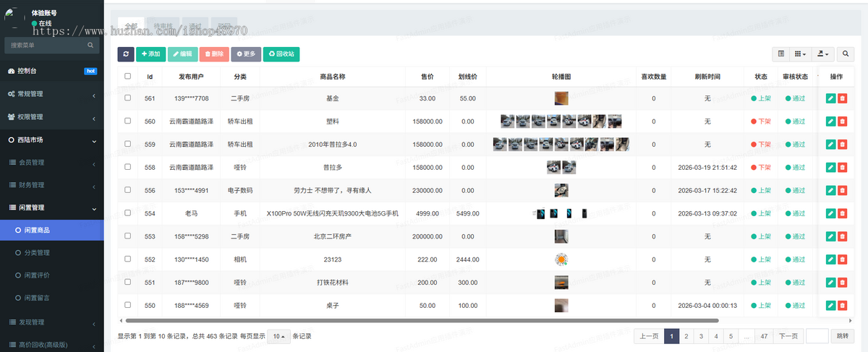Delete row 554 using the trash icon
This screenshot has height=352, width=868.
(x=842, y=214)
